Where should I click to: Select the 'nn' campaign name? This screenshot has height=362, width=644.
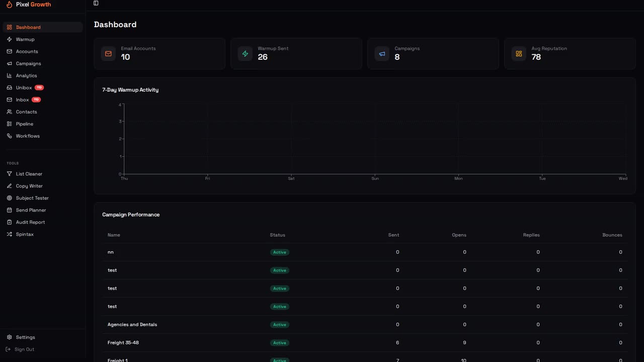(111, 252)
